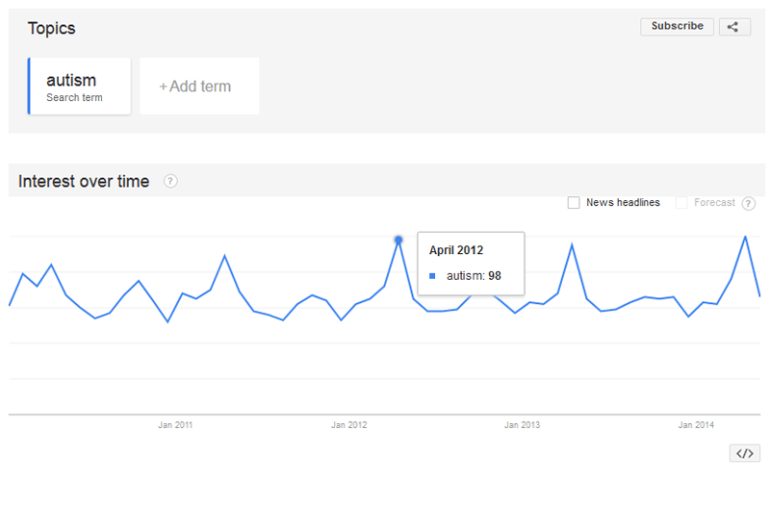The height and width of the screenshot is (532, 770).
Task: Enable the News headlines checkbox
Action: coord(574,203)
